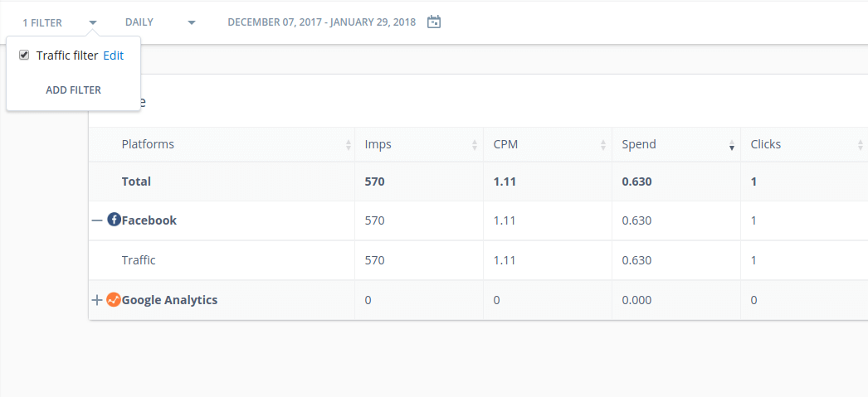Viewport: 868px width, 397px height.
Task: Collapse the Facebook row with minus
Action: [97, 220]
